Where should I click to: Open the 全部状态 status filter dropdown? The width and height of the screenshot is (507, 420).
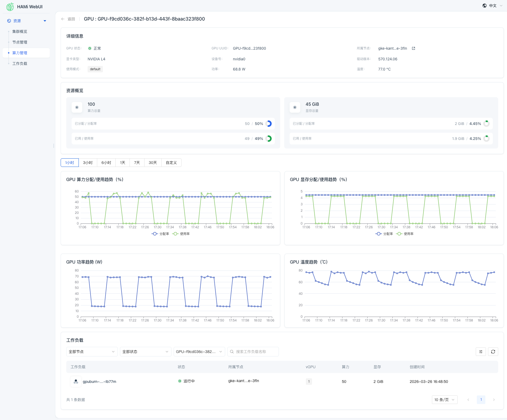(145, 352)
